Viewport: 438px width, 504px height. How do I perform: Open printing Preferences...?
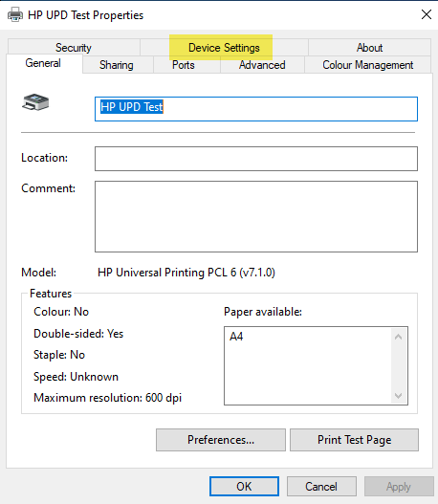[x=221, y=440]
